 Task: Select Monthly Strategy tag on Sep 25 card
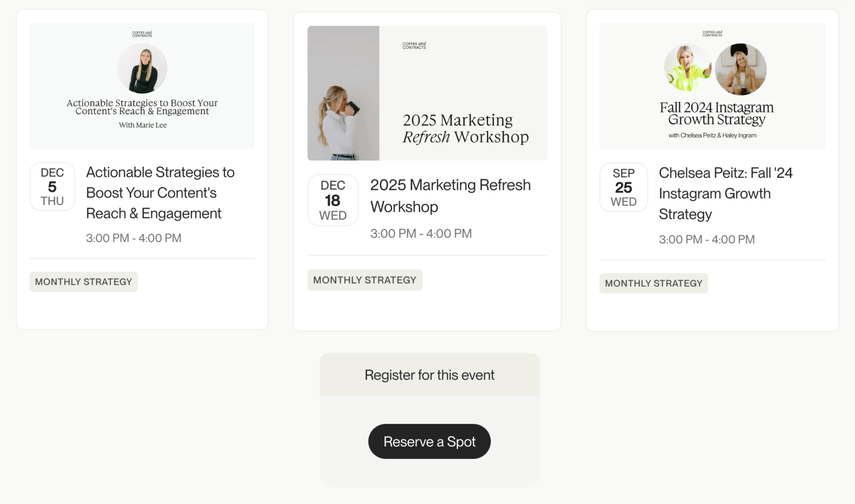[654, 283]
